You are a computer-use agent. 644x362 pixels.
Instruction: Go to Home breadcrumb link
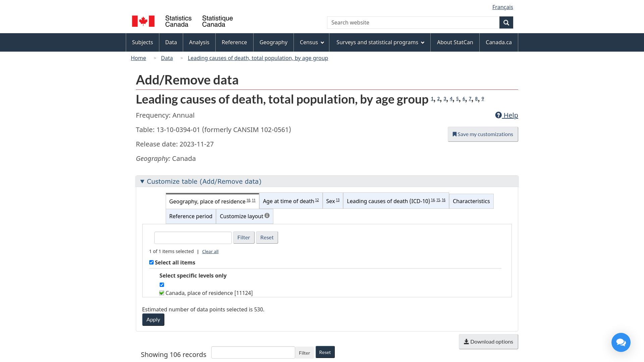(139, 58)
